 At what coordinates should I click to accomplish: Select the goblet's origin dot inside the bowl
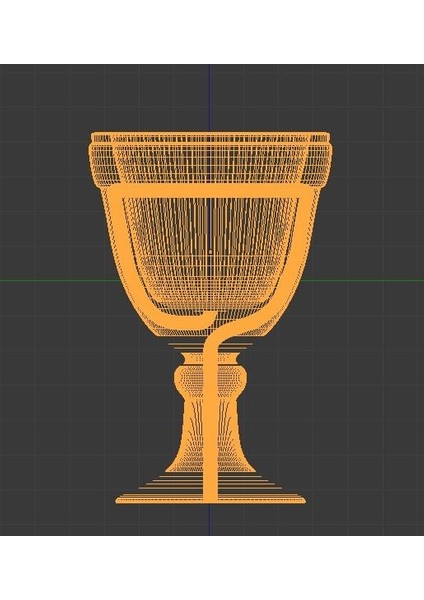(x=210, y=252)
